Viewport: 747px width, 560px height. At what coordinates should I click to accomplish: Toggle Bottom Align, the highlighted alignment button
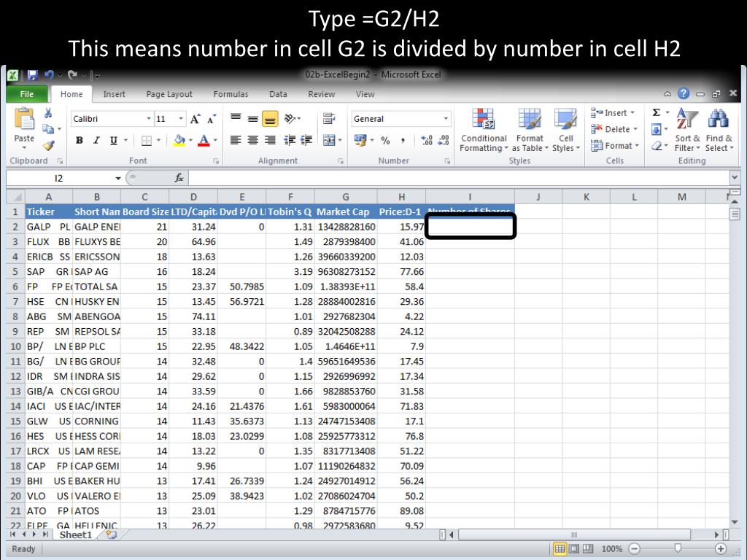(270, 119)
